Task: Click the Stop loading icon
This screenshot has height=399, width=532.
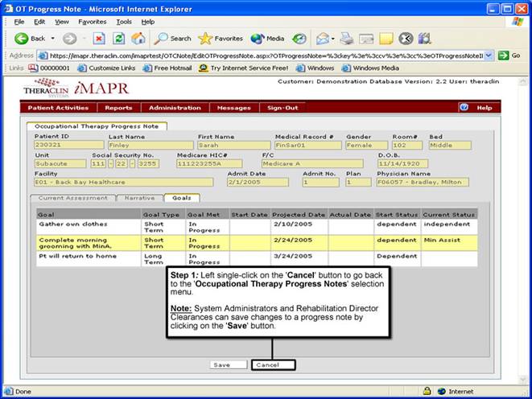Action: pyautogui.click(x=99, y=38)
